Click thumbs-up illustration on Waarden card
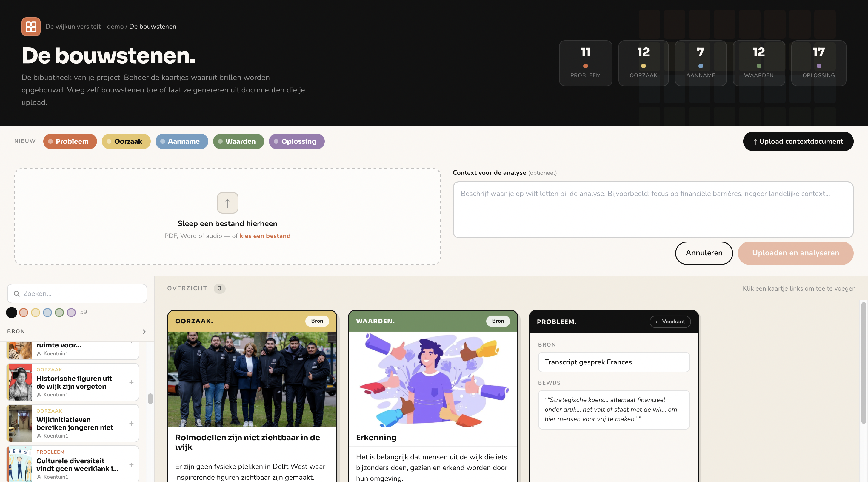The image size is (868, 482). 433,379
